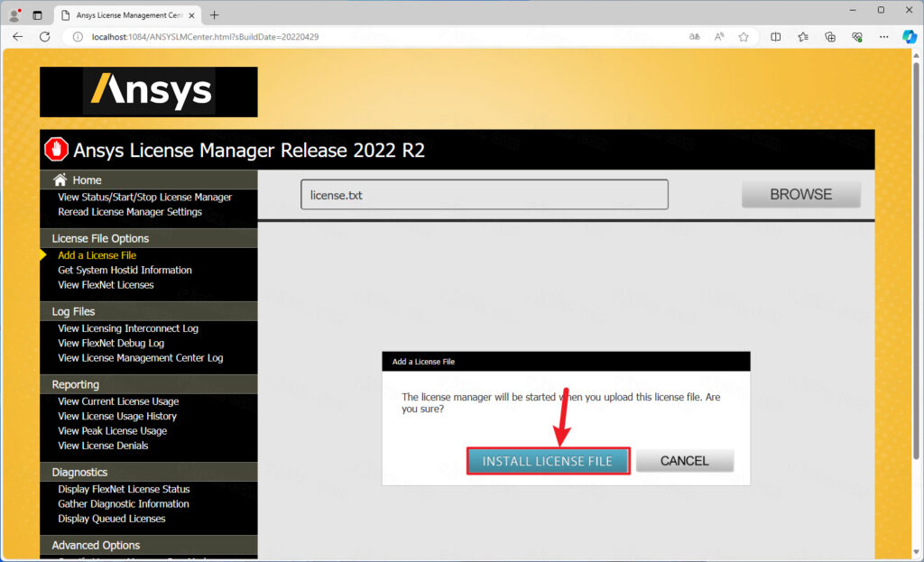Click the Home house icon
The image size is (924, 562).
pyautogui.click(x=60, y=180)
